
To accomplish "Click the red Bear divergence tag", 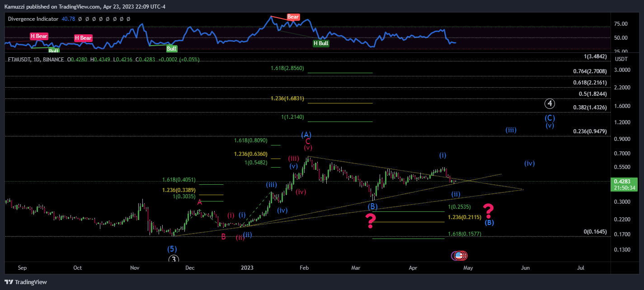I will point(293,17).
